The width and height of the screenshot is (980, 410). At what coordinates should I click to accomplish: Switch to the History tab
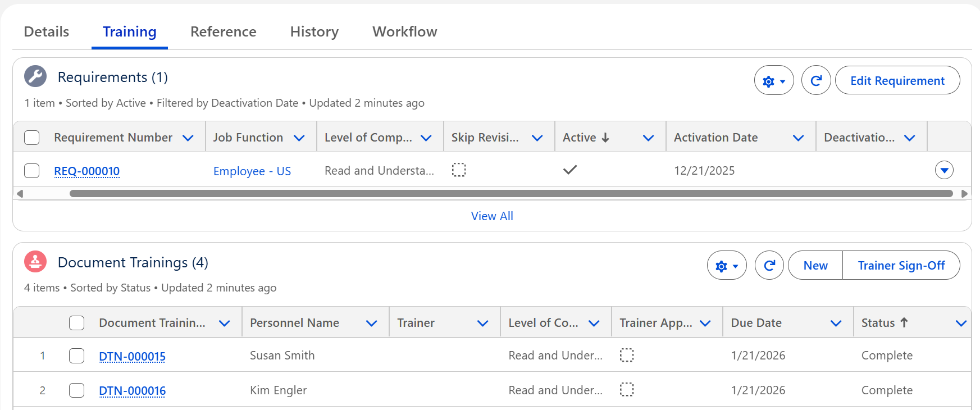tap(314, 32)
